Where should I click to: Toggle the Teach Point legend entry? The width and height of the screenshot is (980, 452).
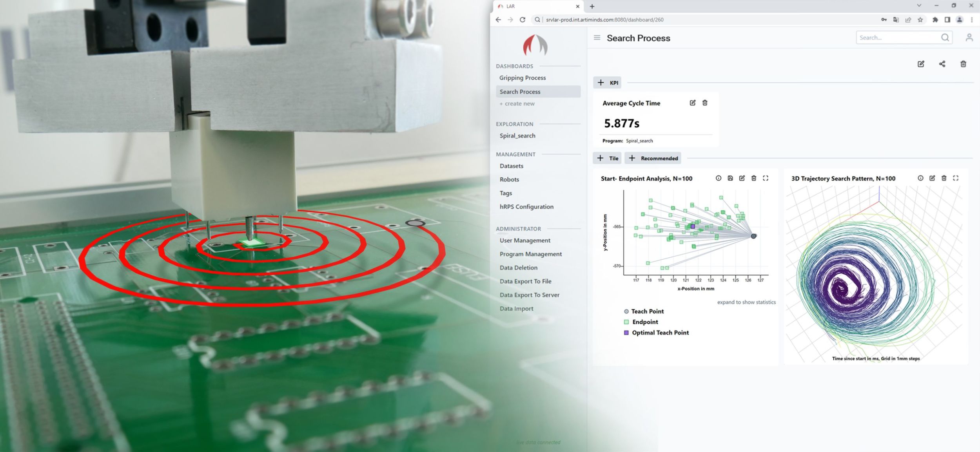coord(647,311)
